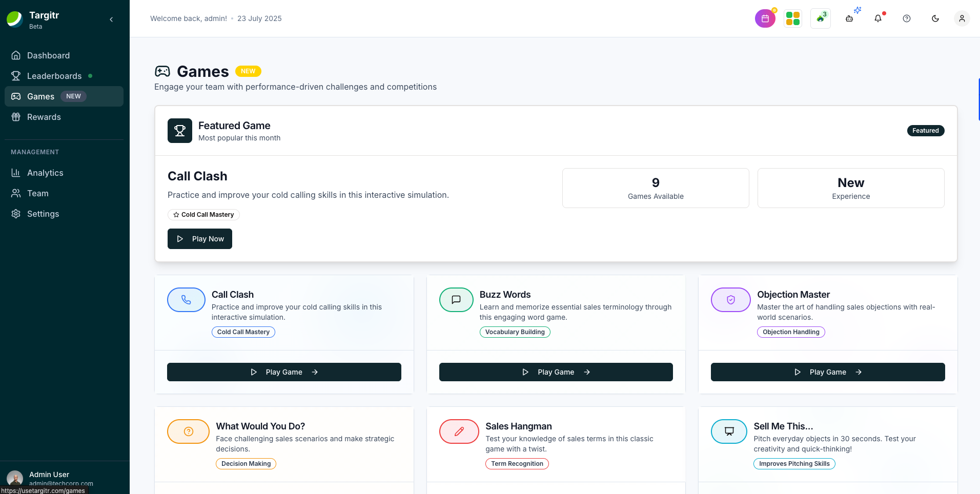This screenshot has width=980, height=494.
Task: Open the AI robot assistant
Action: click(x=849, y=18)
